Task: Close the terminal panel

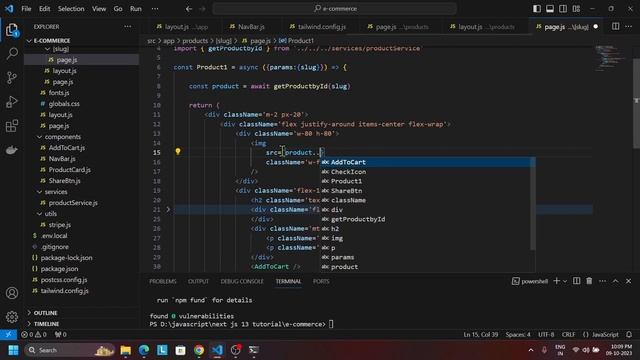Action: tap(629, 281)
